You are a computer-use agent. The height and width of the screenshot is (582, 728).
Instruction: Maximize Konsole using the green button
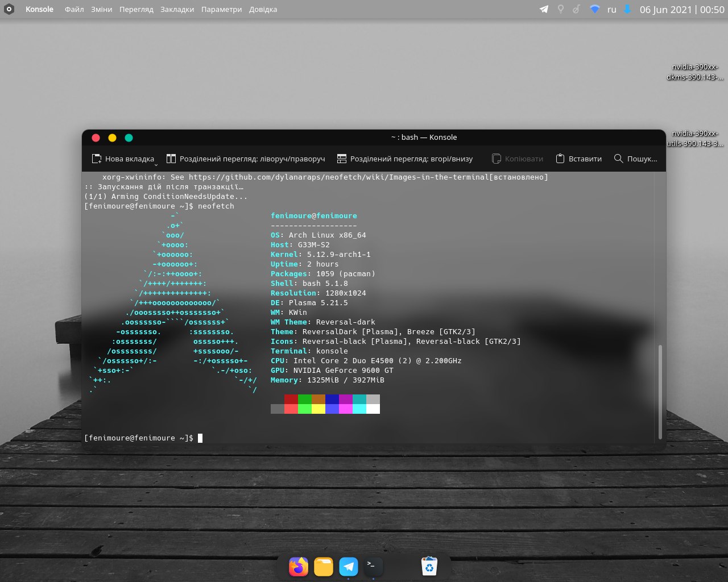tap(129, 138)
